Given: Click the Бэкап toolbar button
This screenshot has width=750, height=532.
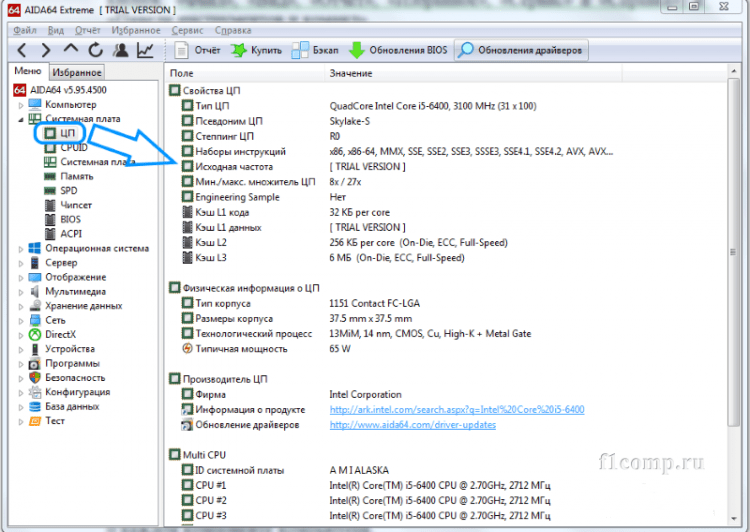Looking at the screenshot, I should (315, 50).
